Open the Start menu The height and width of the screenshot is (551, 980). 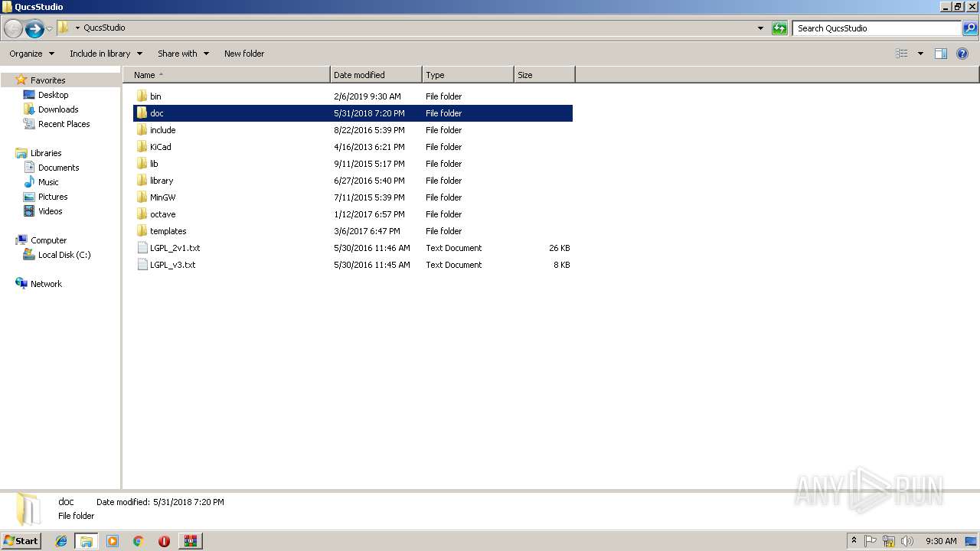[21, 541]
